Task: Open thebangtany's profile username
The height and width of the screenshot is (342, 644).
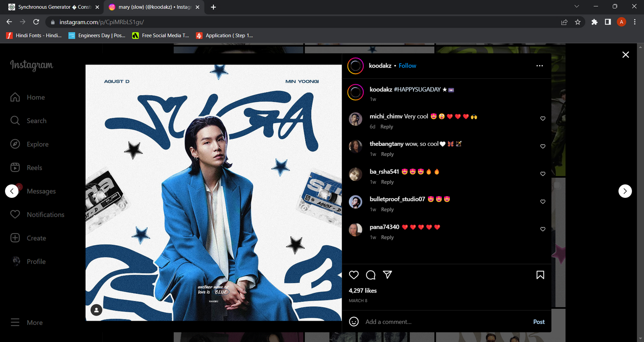Action: (387, 144)
